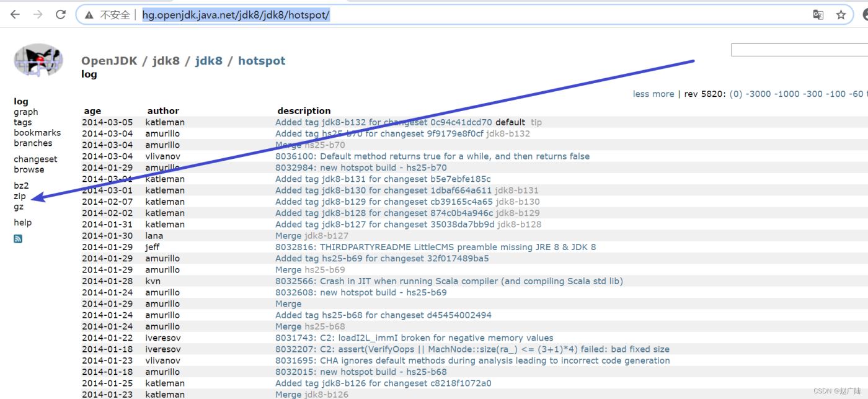Open changeset 'Added tag hs25-b68'
Screen dimensions: 868x399
[383, 315]
